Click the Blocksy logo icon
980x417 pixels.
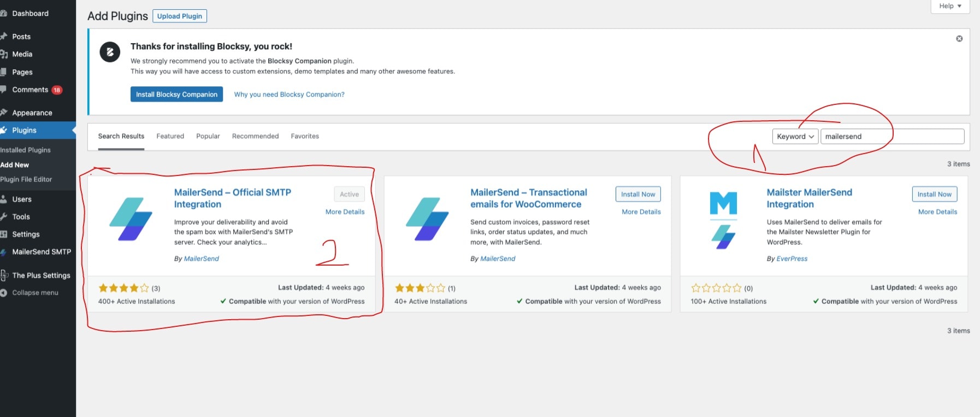pos(110,52)
